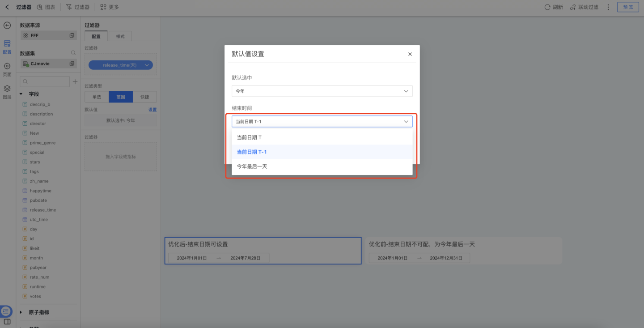The width and height of the screenshot is (644, 328).
Task: Select the likeit field
Action: pyautogui.click(x=34, y=248)
